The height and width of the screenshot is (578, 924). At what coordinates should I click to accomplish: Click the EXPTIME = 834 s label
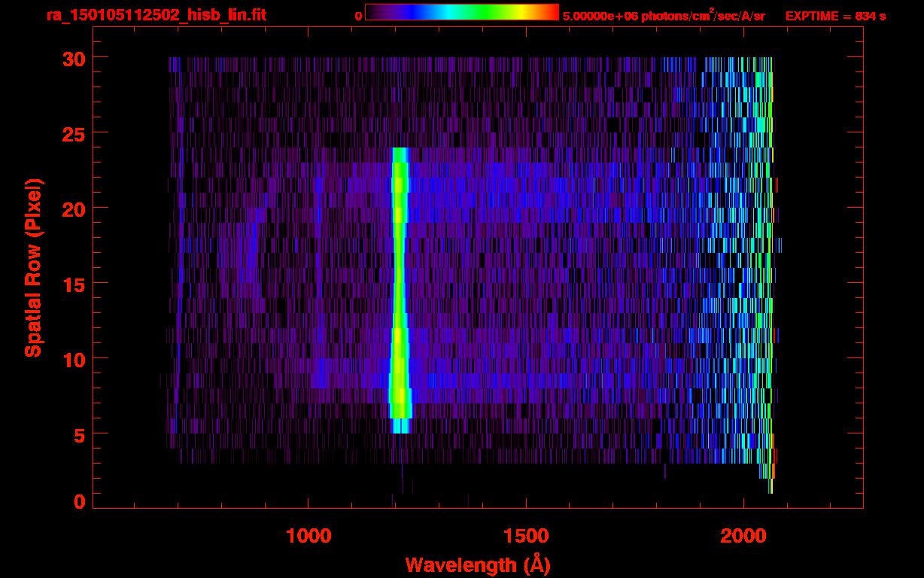(835, 16)
